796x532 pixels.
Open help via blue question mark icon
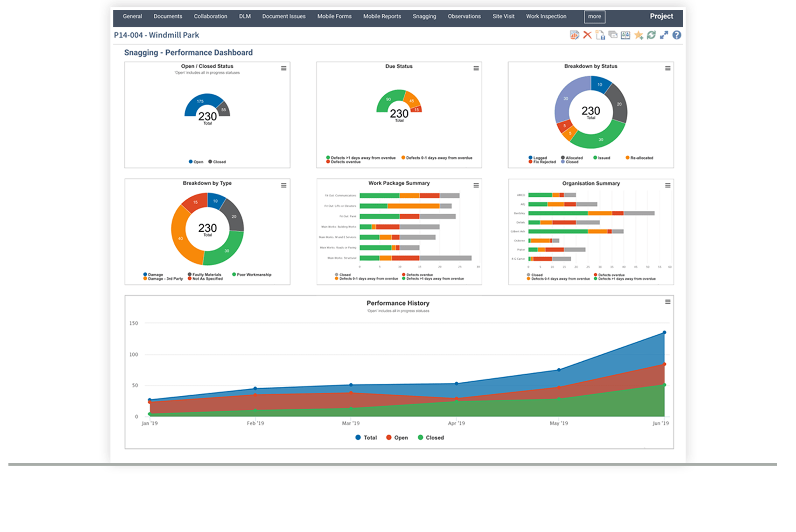[x=676, y=35]
